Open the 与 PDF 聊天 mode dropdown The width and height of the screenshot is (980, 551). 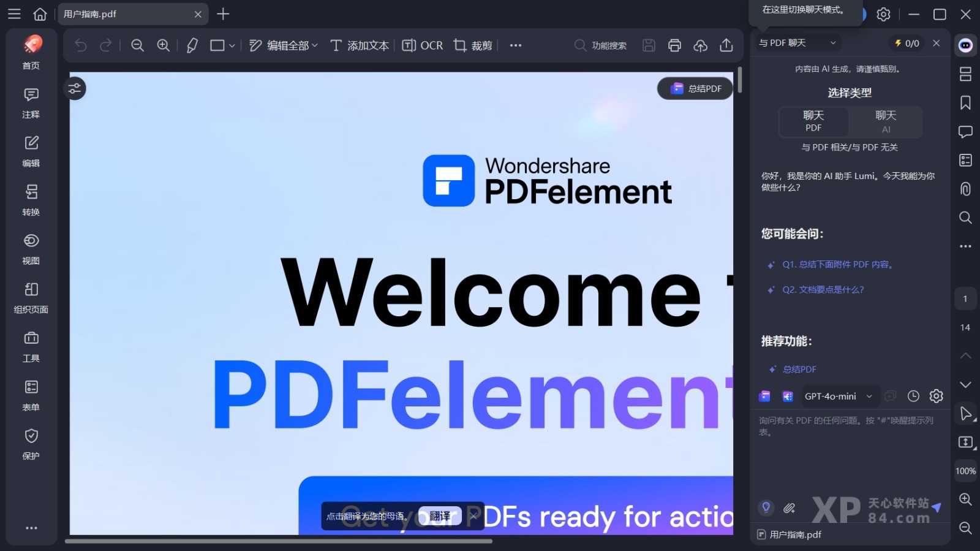(x=797, y=43)
